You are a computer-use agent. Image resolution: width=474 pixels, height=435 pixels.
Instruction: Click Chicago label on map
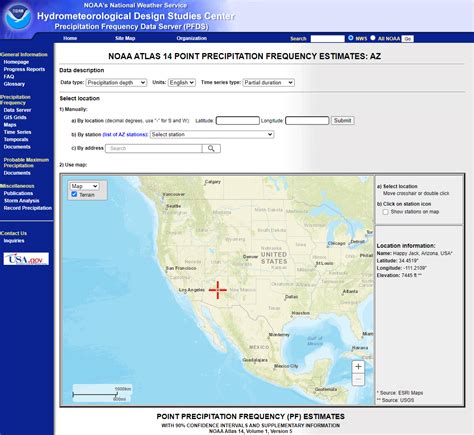(337, 243)
